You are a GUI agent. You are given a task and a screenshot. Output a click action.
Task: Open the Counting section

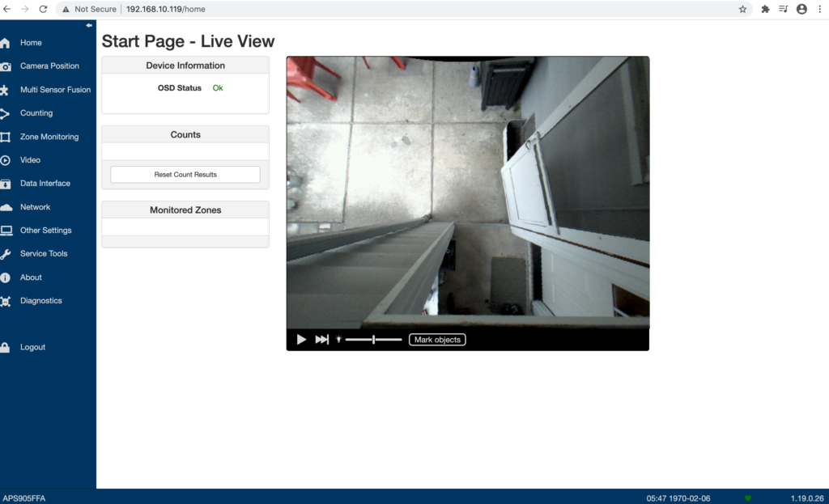pos(36,113)
